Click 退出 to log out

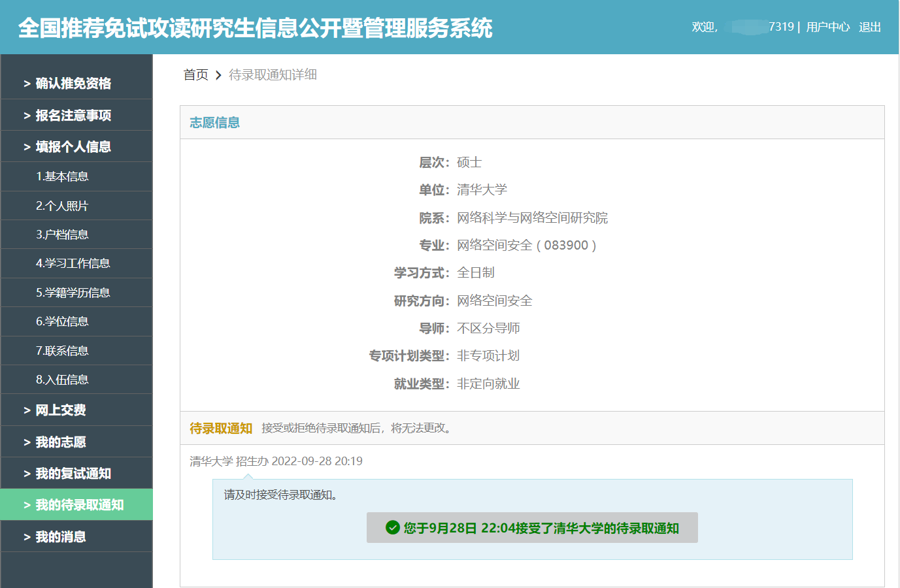(x=870, y=27)
